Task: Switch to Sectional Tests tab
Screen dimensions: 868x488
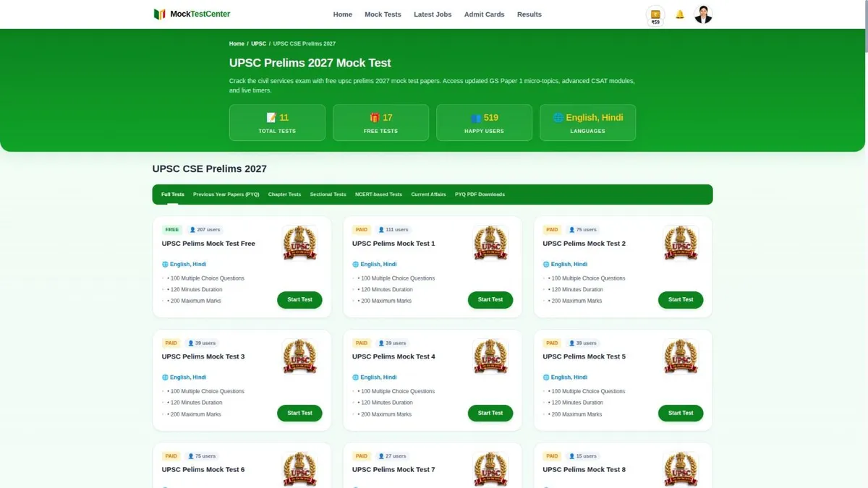Action: point(328,194)
